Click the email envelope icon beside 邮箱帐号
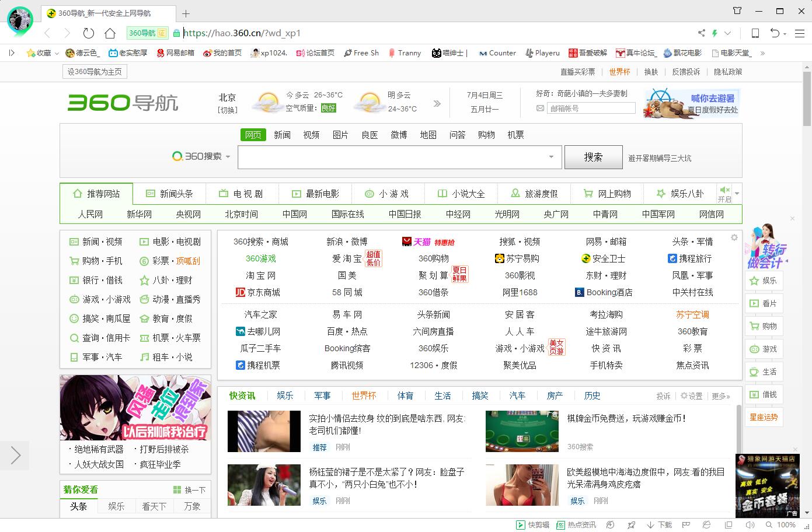The height and width of the screenshot is (532, 812). click(540, 108)
